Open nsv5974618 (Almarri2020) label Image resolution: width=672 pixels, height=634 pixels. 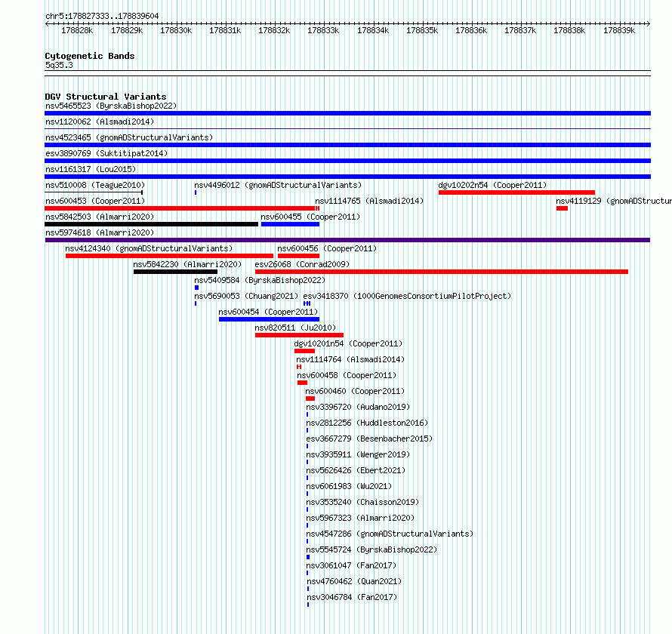click(x=100, y=232)
